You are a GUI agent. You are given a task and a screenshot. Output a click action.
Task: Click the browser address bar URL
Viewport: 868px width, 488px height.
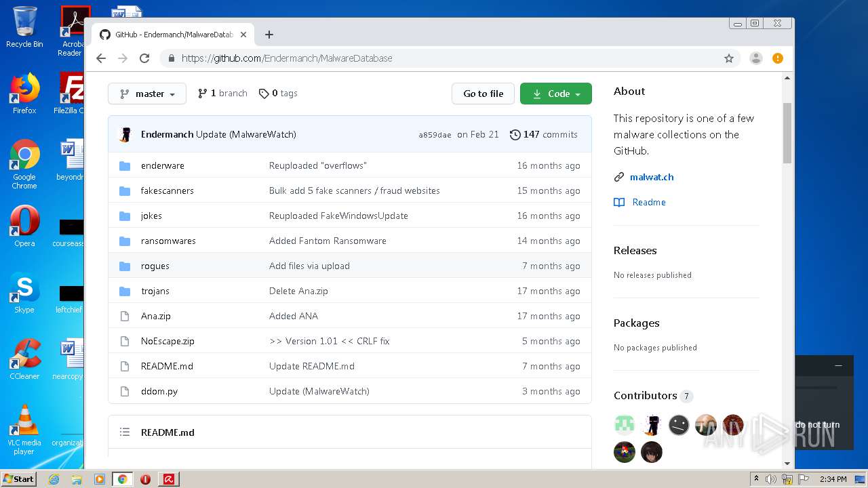(x=287, y=58)
